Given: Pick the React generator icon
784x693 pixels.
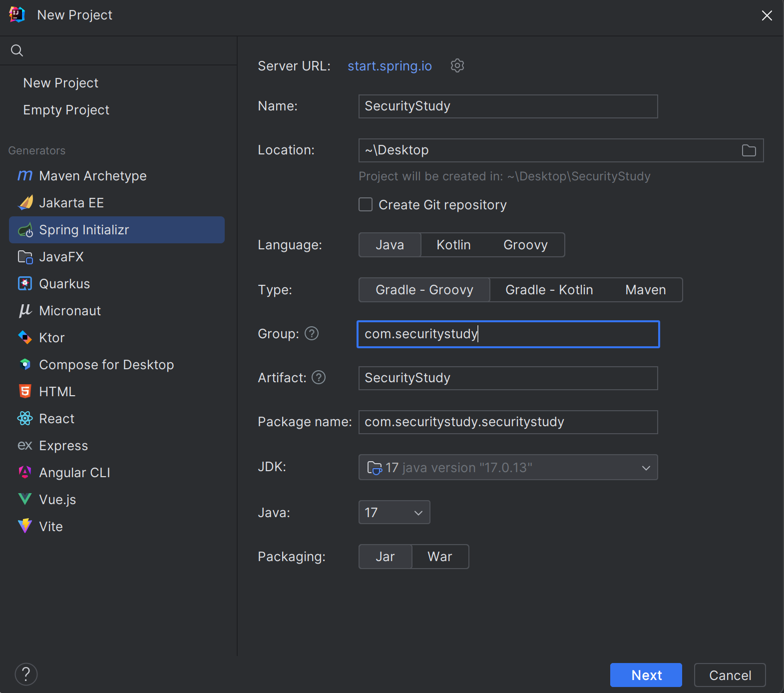Looking at the screenshot, I should point(25,419).
